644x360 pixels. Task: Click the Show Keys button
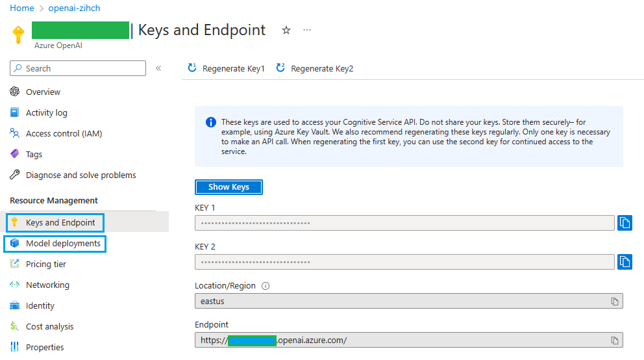pos(229,187)
